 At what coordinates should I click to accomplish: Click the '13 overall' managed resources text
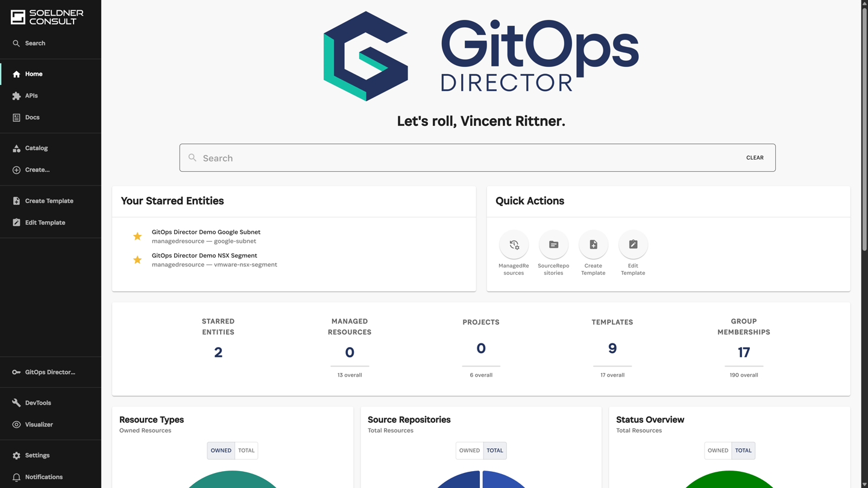(x=350, y=375)
